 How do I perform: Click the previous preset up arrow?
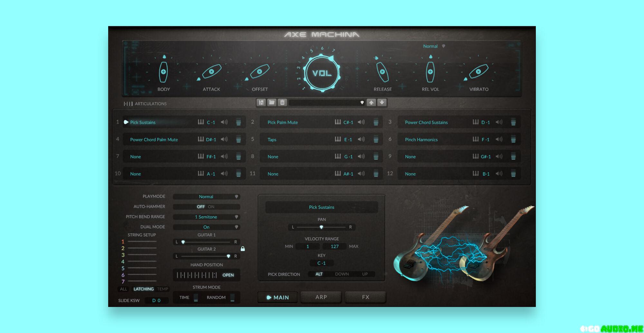(371, 102)
